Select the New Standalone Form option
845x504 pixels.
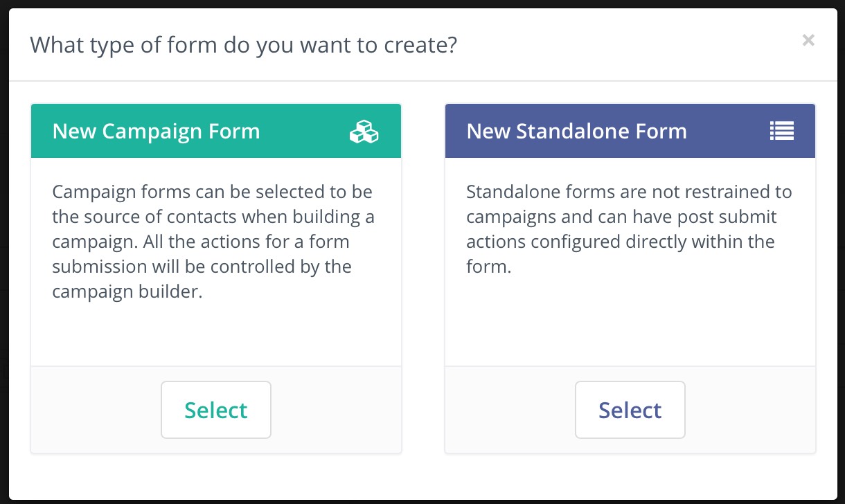pyautogui.click(x=630, y=410)
